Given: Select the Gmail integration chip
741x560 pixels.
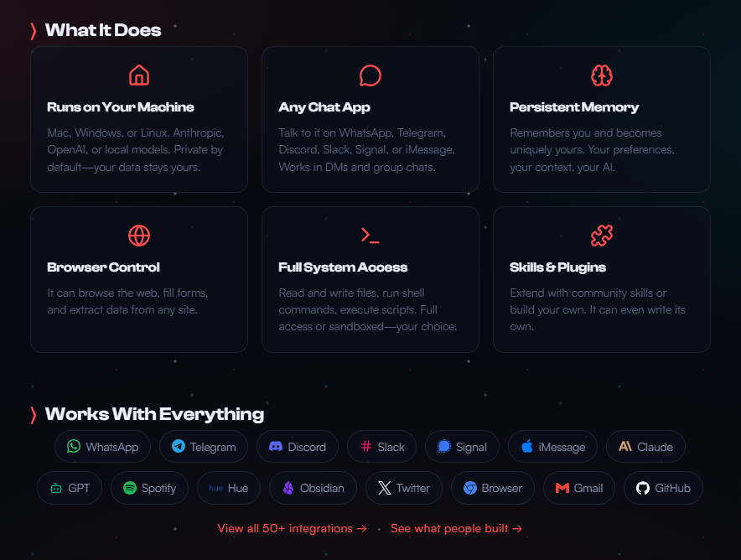Looking at the screenshot, I should coord(578,488).
